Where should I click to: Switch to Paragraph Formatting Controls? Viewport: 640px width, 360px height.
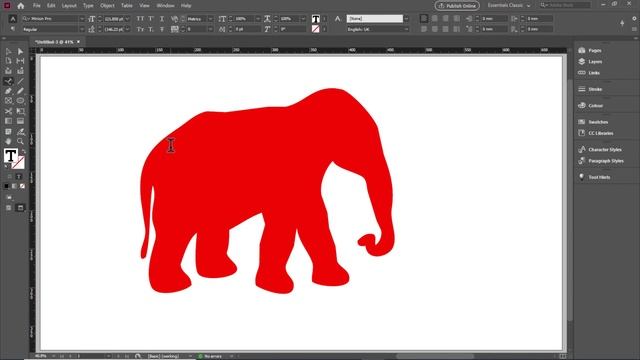[13, 29]
